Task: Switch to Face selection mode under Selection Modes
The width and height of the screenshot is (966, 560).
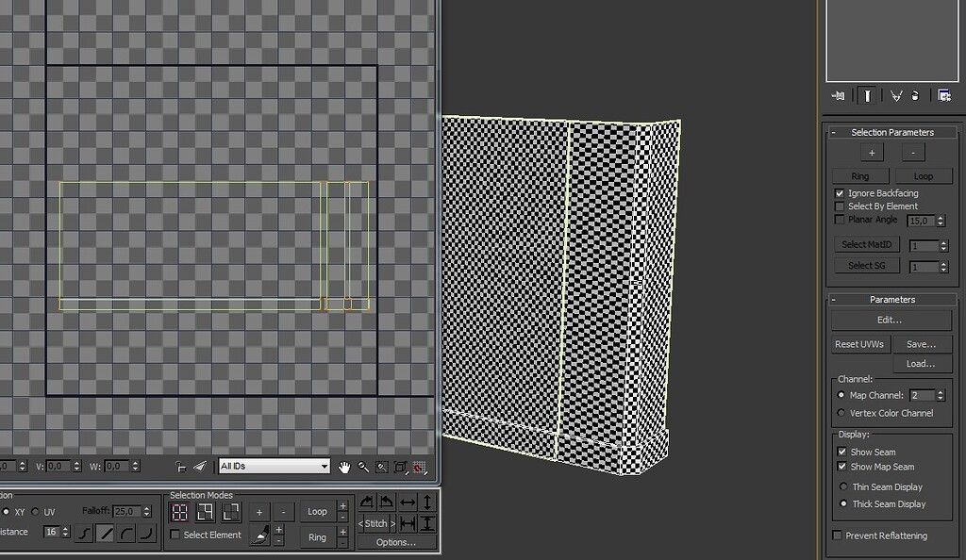Action: pos(229,511)
